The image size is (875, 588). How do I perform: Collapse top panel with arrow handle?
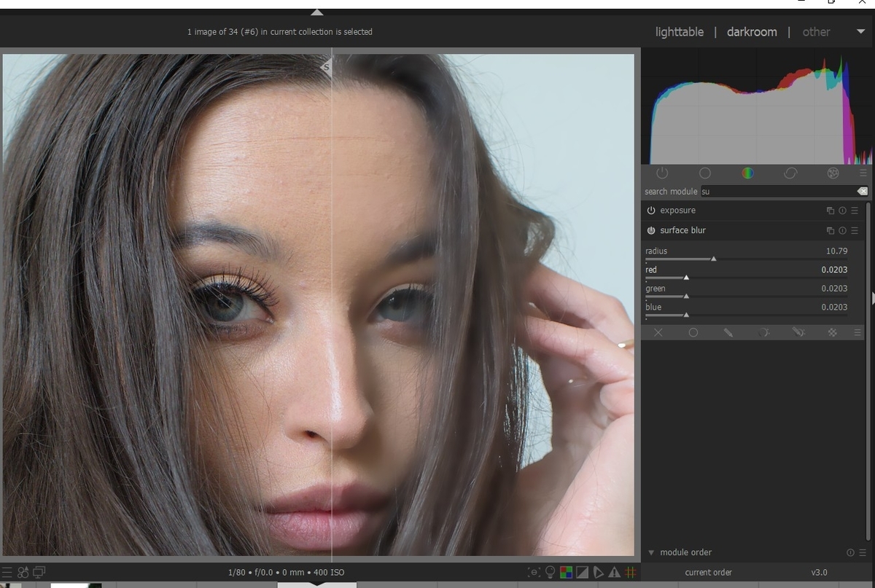point(317,12)
